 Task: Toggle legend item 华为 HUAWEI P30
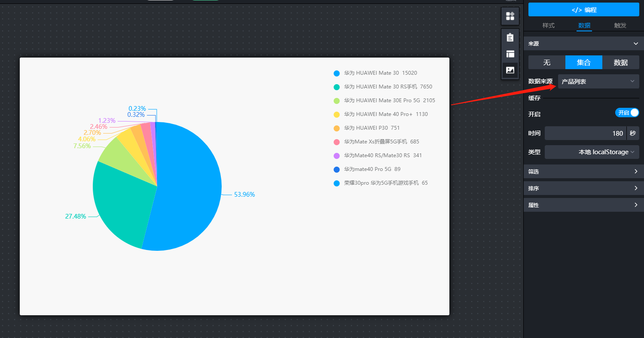(x=367, y=128)
